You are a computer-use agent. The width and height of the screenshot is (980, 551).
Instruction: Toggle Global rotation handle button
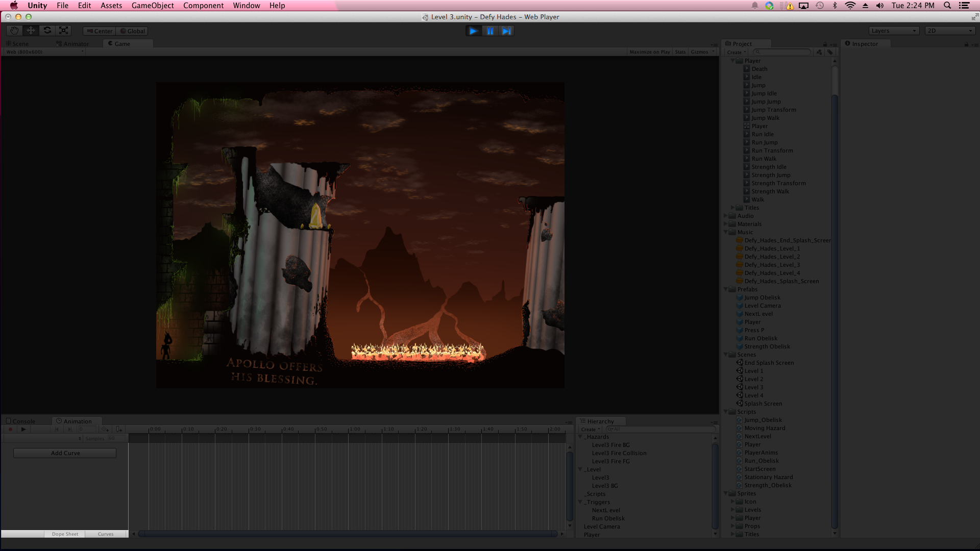coord(133,31)
